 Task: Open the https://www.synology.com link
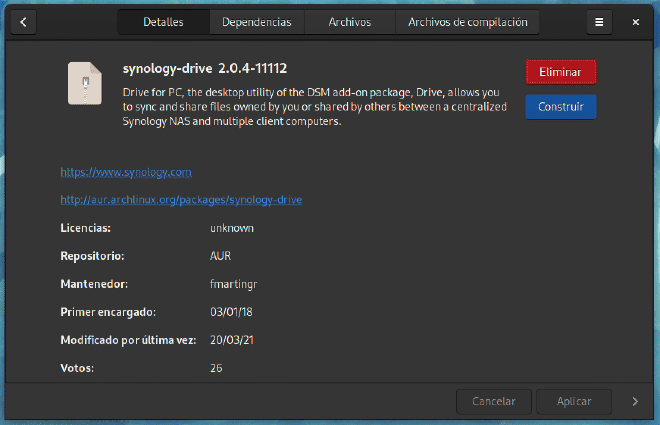click(x=126, y=172)
